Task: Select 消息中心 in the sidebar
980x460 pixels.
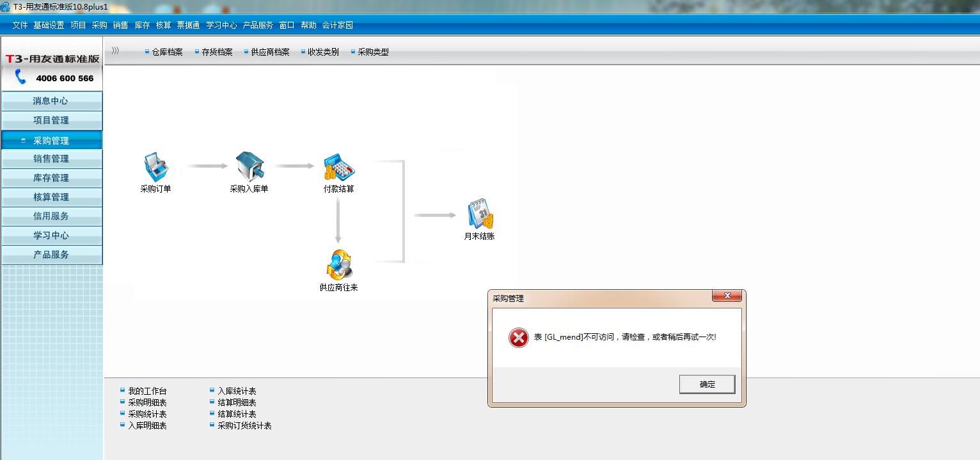Action: coord(51,101)
